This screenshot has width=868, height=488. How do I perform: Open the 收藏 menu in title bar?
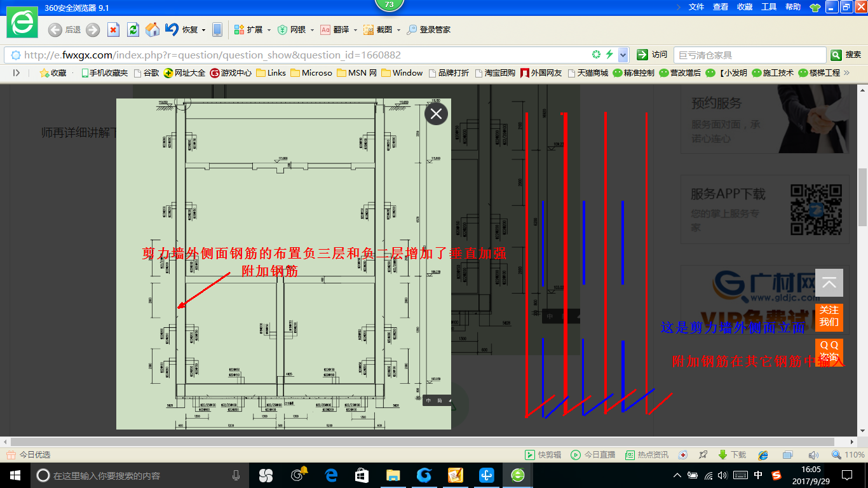click(x=745, y=6)
